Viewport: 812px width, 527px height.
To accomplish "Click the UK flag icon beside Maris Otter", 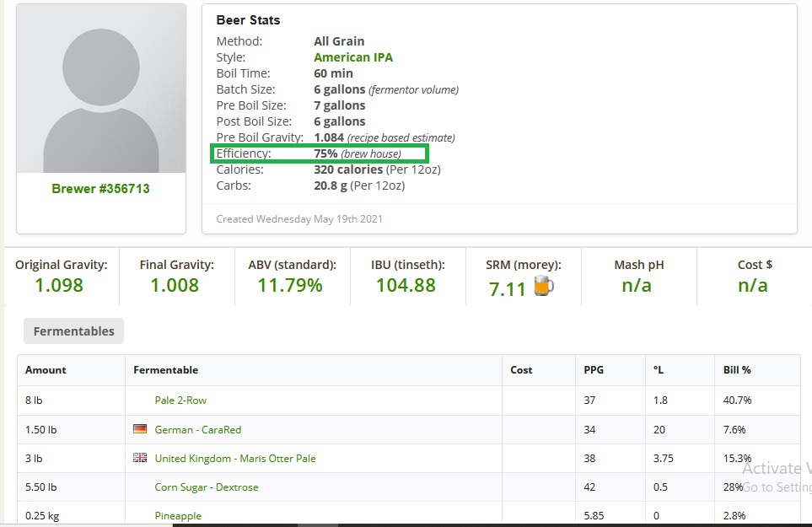I will click(x=140, y=458).
